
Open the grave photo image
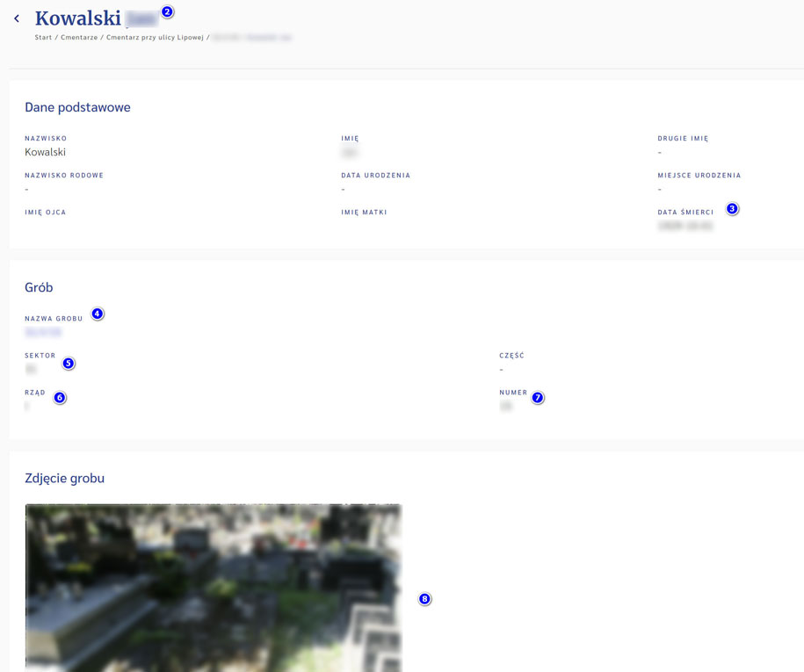point(213,587)
